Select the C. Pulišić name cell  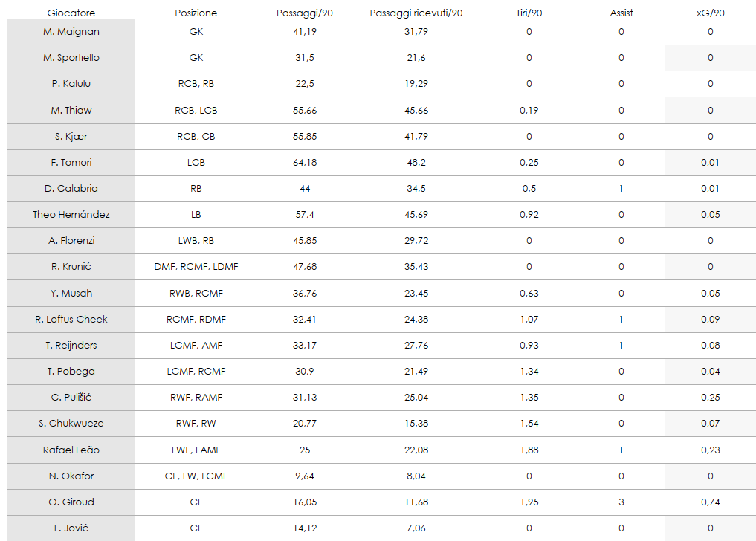tap(71, 398)
